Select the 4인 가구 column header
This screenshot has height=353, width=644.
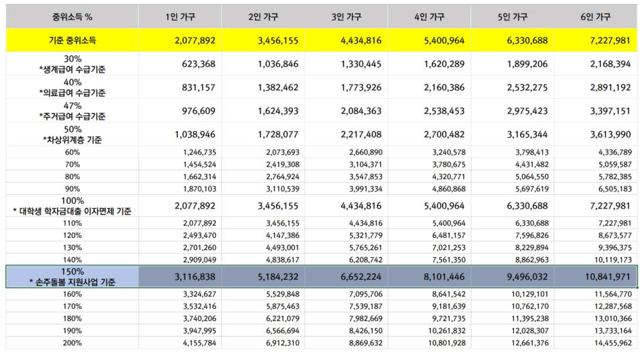pos(429,17)
